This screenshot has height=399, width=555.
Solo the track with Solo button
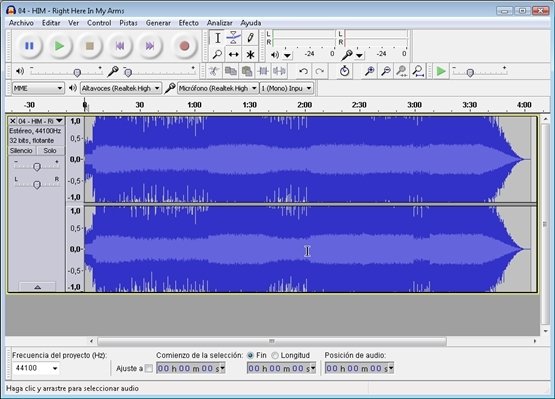(x=50, y=150)
